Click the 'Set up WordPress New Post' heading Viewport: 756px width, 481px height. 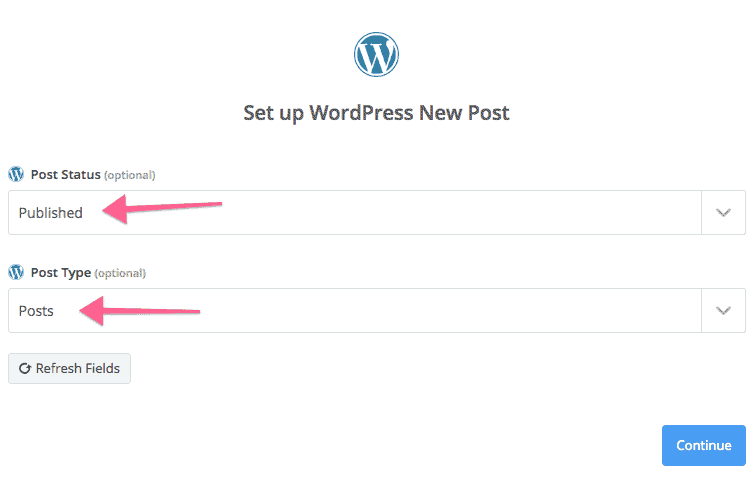pyautogui.click(x=376, y=113)
